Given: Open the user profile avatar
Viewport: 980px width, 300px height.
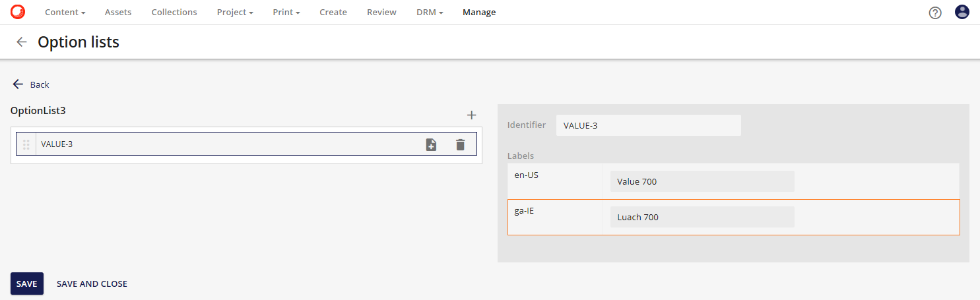Looking at the screenshot, I should tap(962, 12).
